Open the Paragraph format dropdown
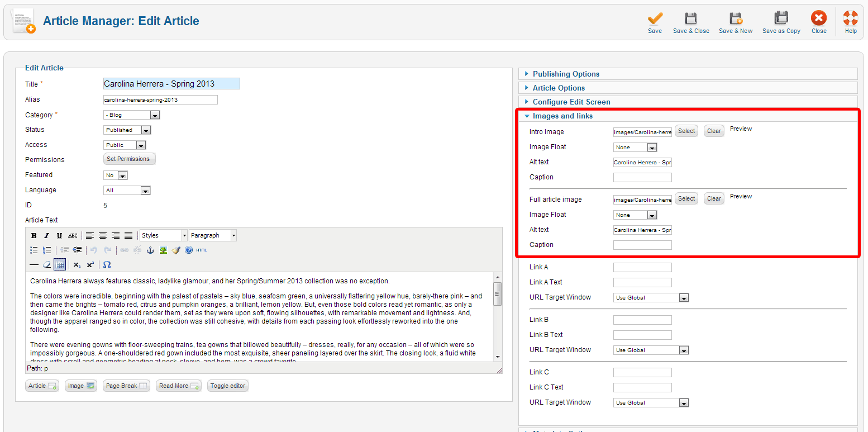 pos(213,236)
